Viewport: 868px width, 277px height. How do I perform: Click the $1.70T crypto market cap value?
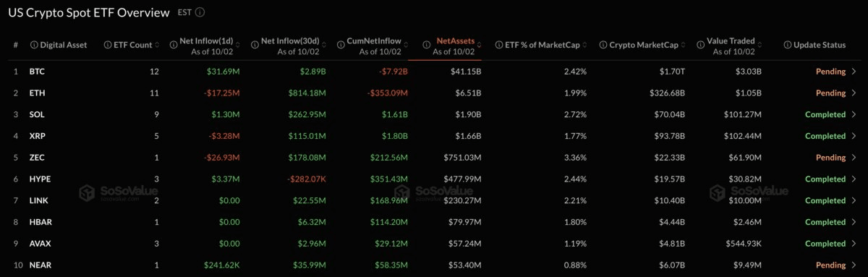[672, 72]
